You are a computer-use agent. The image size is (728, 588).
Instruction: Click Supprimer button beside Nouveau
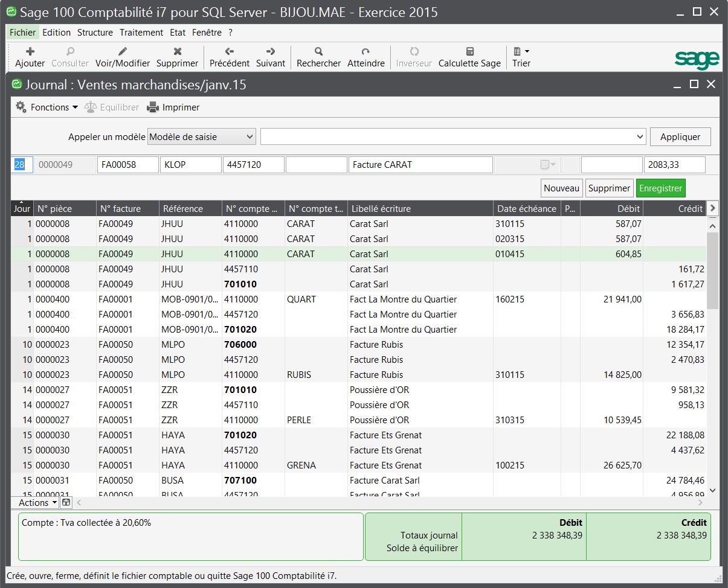point(609,188)
